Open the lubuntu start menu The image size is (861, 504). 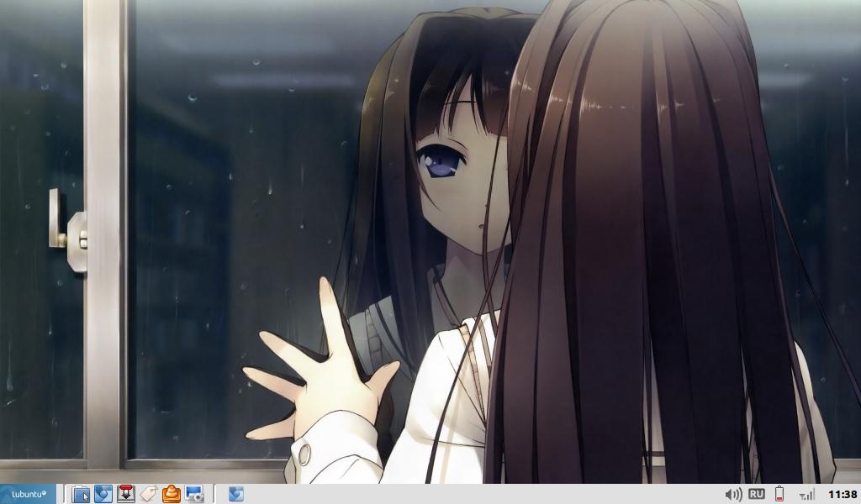pyautogui.click(x=28, y=494)
